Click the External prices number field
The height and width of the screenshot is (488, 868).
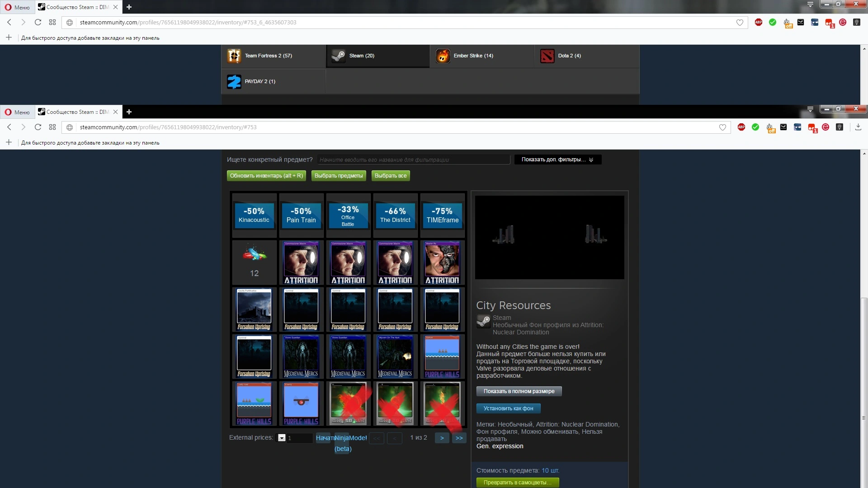click(x=299, y=438)
